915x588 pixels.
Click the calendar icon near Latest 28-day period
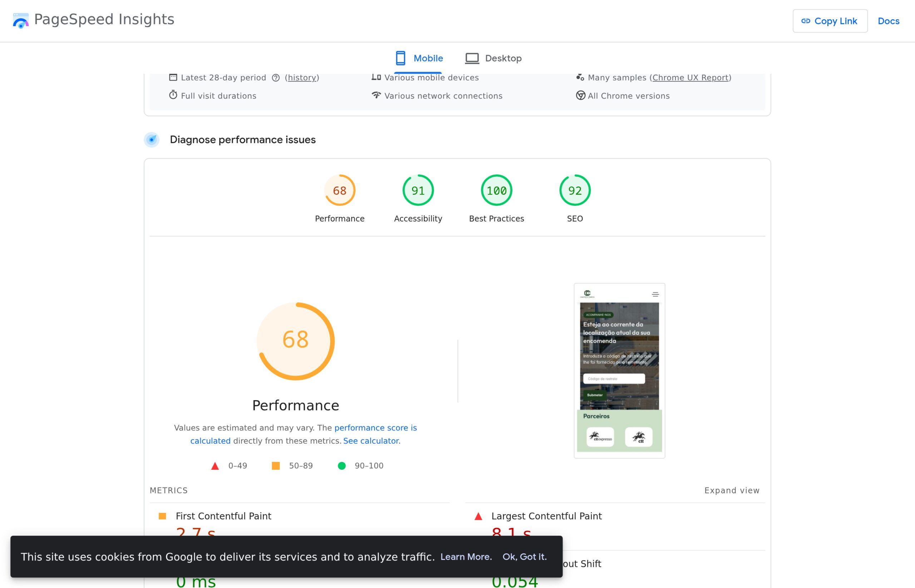coord(174,77)
